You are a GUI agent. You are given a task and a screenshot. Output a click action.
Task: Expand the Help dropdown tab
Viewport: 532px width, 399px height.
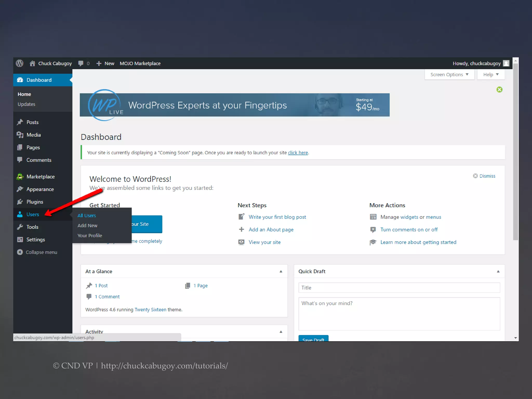pos(491,75)
